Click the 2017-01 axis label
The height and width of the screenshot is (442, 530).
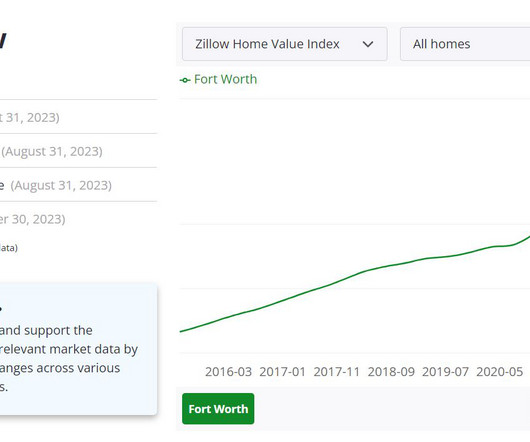[x=283, y=372]
